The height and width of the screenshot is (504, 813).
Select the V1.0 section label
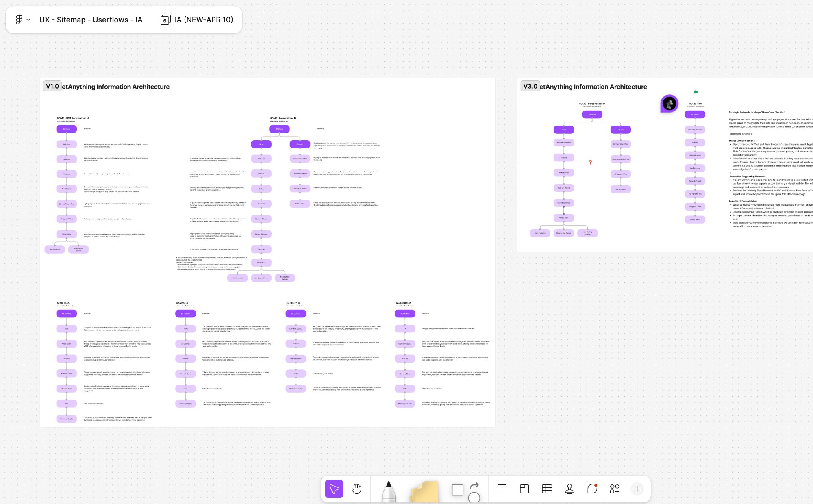pos(52,86)
